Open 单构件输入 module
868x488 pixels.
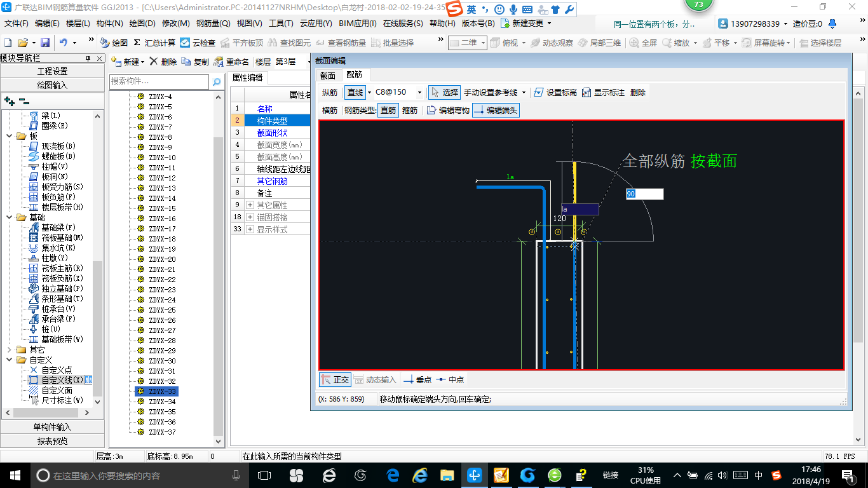52,427
